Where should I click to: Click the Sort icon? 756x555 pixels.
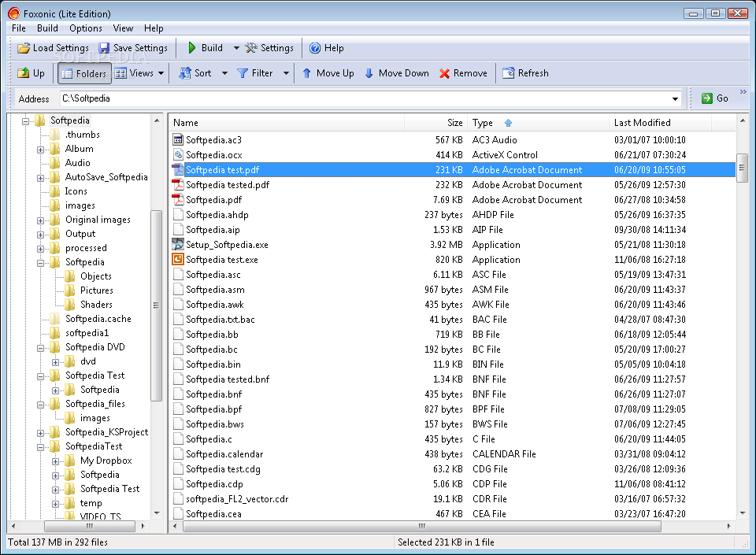[x=184, y=73]
